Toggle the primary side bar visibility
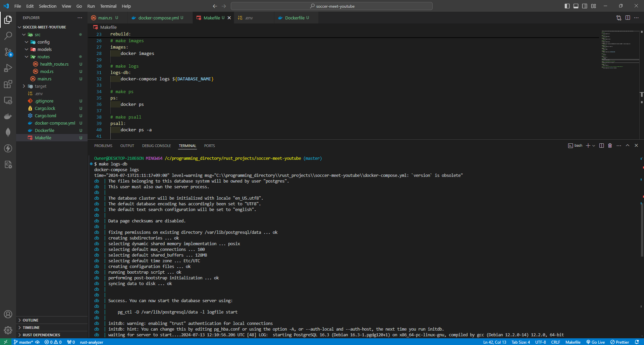The image size is (644, 345). click(567, 6)
